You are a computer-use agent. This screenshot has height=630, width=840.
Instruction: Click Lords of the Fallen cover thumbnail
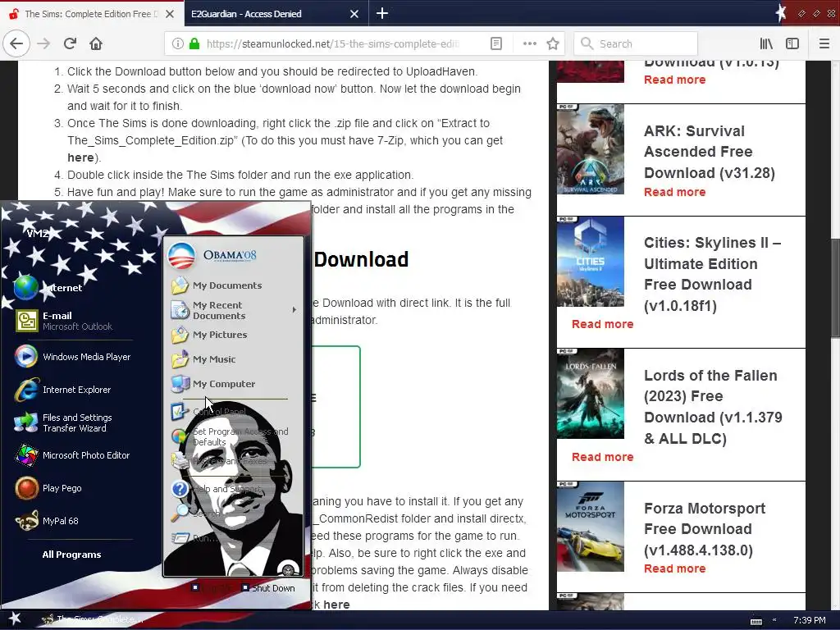[591, 394]
